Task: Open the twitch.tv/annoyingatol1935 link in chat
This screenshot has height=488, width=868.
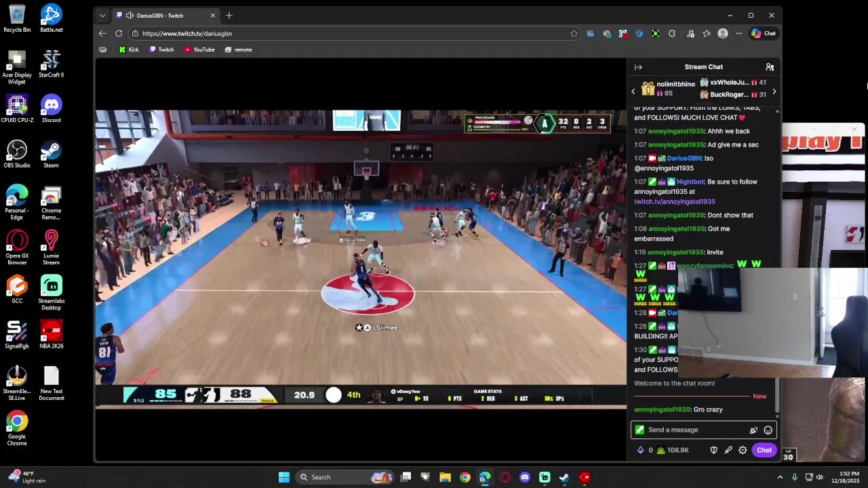Action: click(x=675, y=201)
